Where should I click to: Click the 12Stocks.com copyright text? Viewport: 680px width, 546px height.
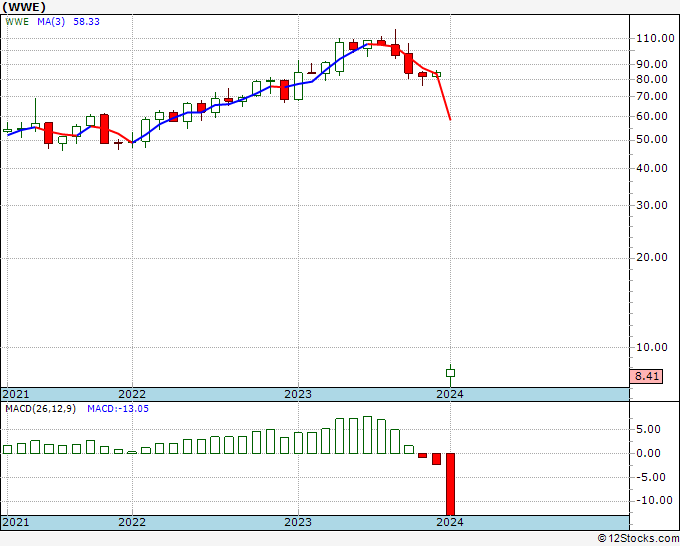tap(638, 539)
